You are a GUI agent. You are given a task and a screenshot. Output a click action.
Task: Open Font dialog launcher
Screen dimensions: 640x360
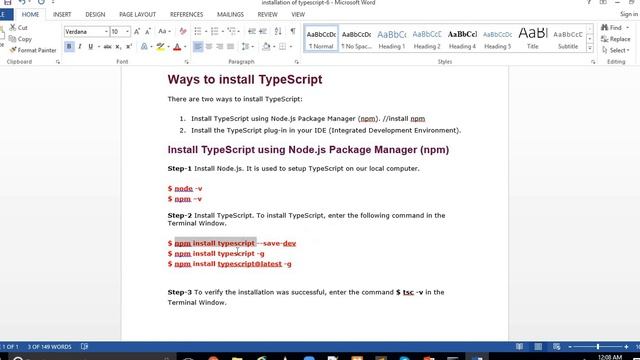coord(187,62)
